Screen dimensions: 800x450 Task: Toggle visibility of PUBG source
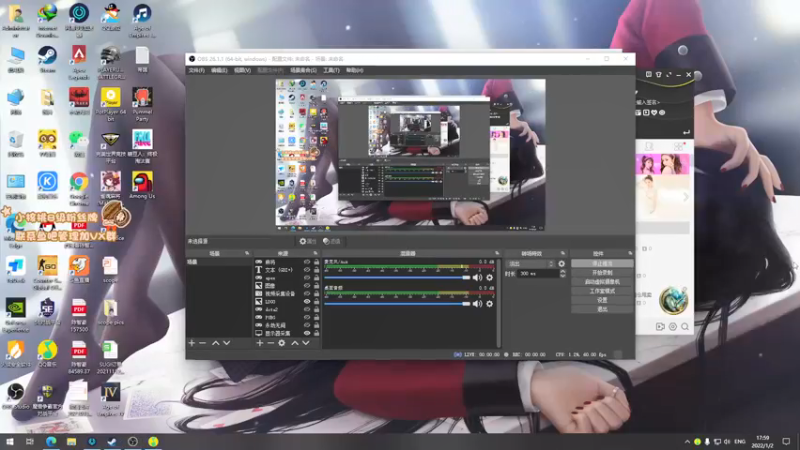tap(307, 317)
